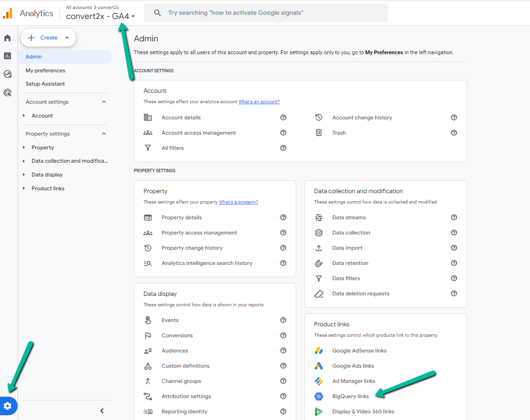Screen dimensions: 530x420
Task: Expand the Account tree item
Action: pyautogui.click(x=24, y=116)
